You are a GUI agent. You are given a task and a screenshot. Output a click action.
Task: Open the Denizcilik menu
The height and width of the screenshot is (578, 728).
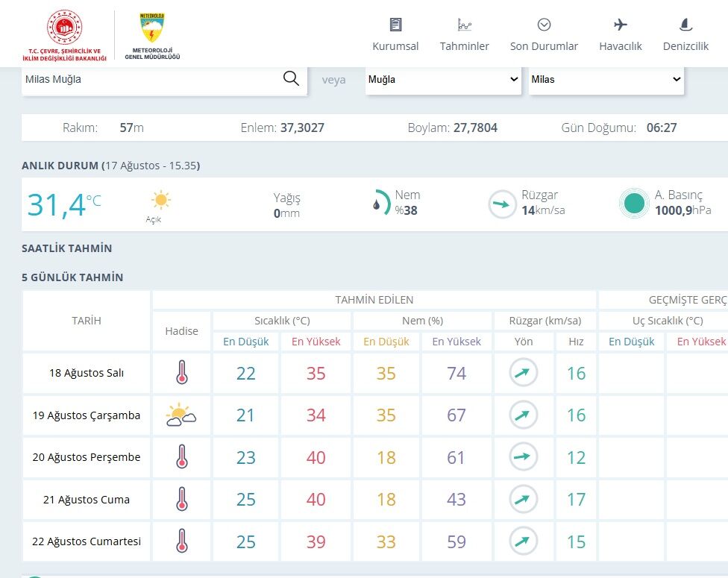point(685,35)
